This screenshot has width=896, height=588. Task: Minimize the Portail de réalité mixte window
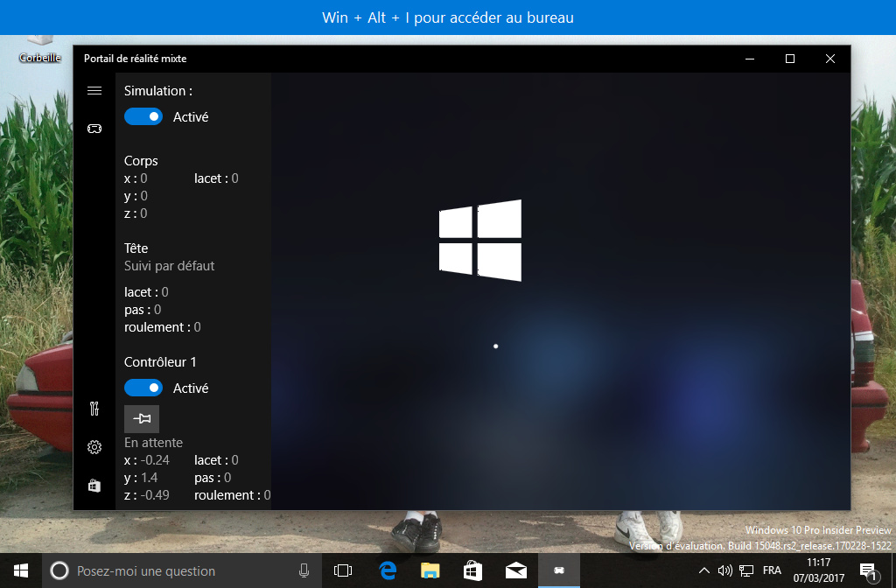point(750,59)
